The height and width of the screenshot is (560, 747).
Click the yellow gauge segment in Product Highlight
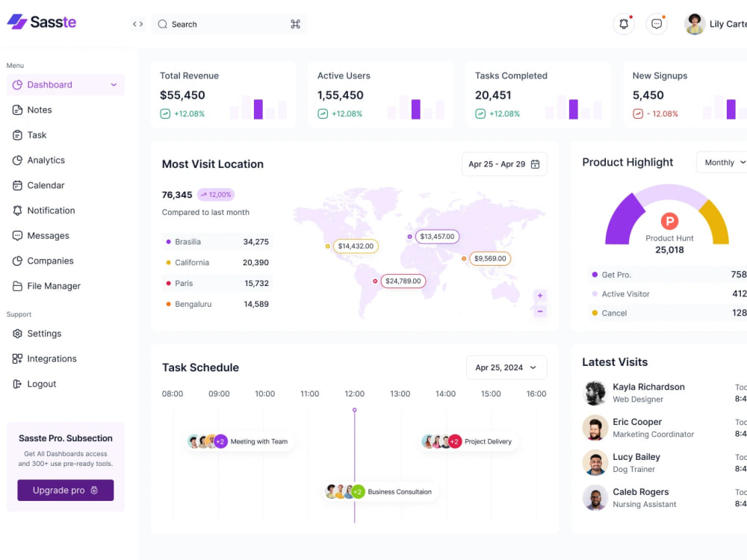pos(715,223)
